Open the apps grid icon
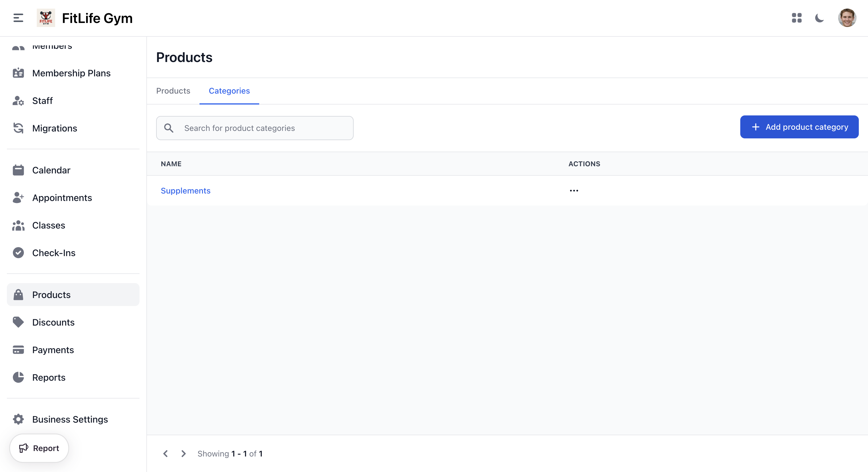 click(797, 18)
